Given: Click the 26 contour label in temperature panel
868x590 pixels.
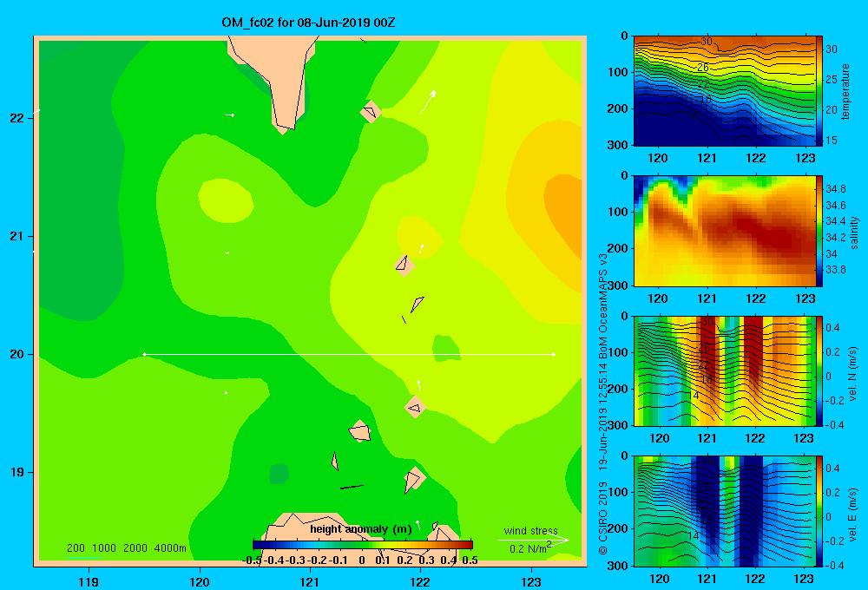Looking at the screenshot, I should [703, 67].
